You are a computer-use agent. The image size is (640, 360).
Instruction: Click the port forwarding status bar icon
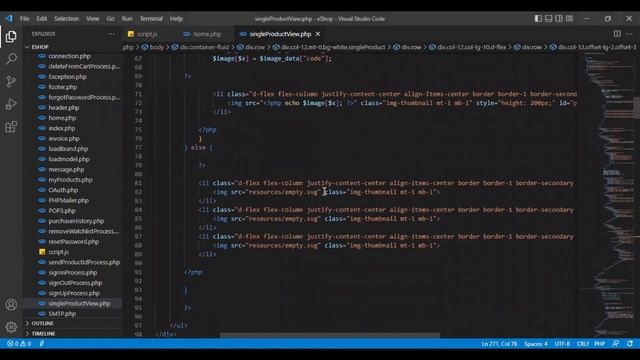pyautogui.click(x=42, y=344)
